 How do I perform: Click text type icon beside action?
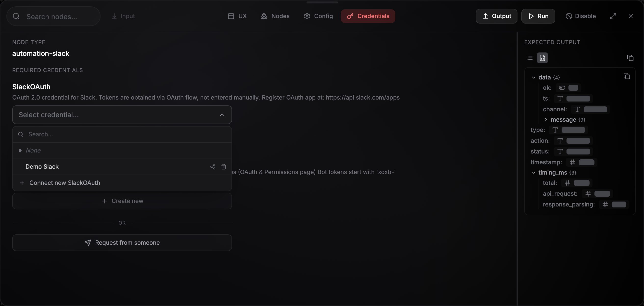(x=560, y=141)
